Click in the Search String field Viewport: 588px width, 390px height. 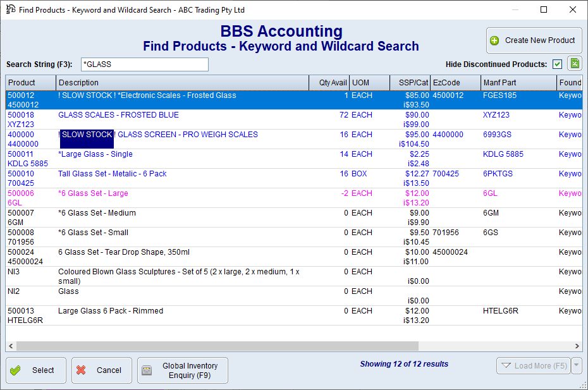[x=144, y=64]
